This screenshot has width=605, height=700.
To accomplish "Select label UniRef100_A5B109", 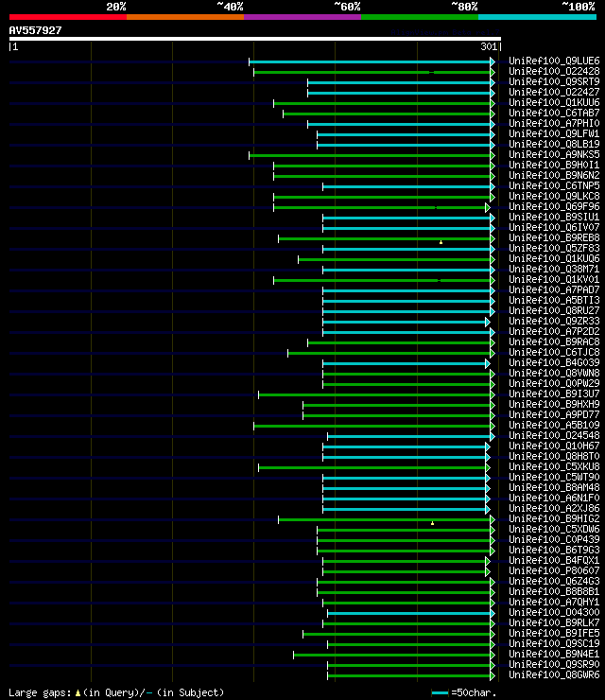I will point(554,425).
